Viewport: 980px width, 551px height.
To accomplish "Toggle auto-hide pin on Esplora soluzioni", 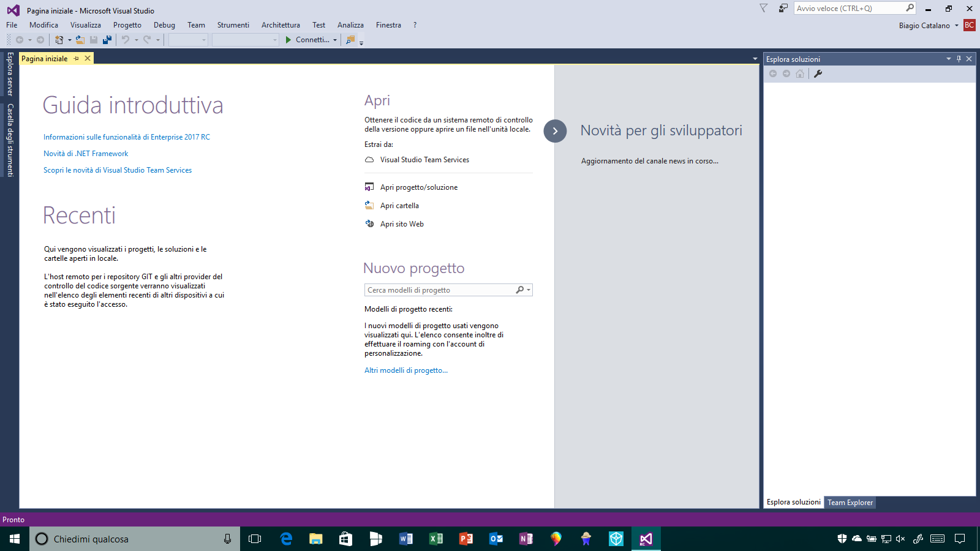I will click(x=959, y=59).
